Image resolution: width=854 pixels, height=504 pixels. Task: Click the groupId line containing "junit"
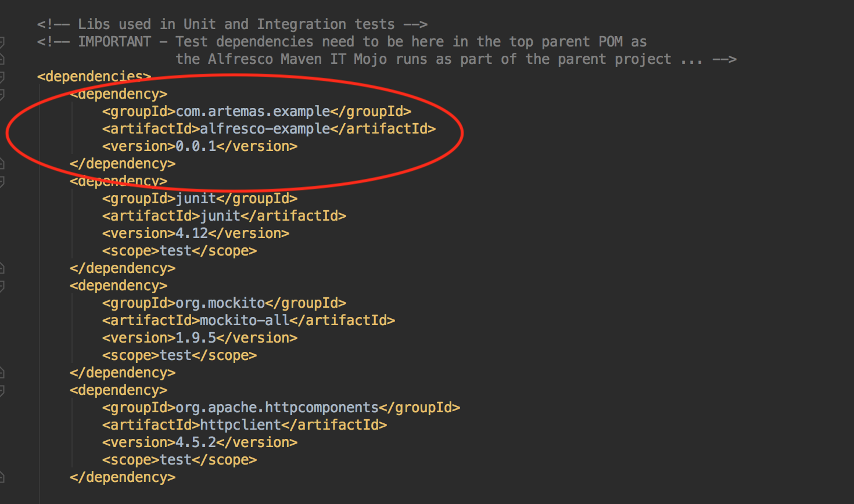pos(200,199)
